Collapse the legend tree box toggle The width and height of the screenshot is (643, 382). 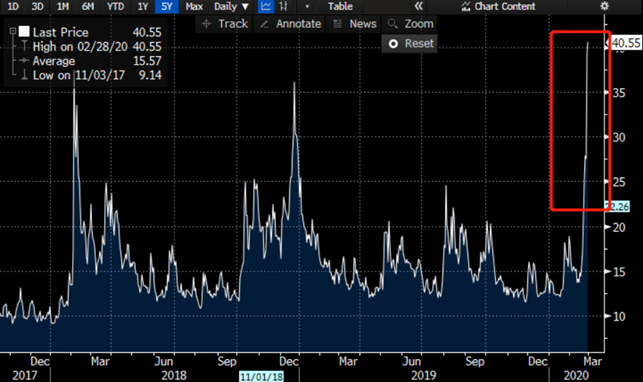13,31
